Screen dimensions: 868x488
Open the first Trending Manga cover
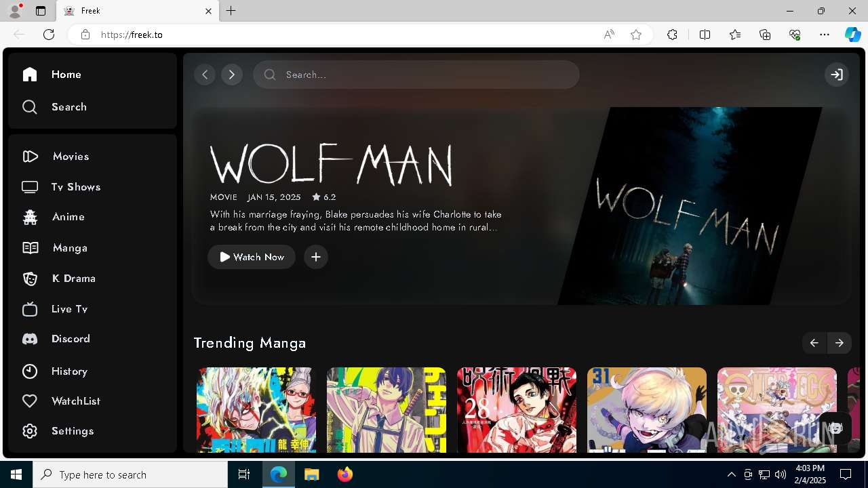[x=256, y=410]
